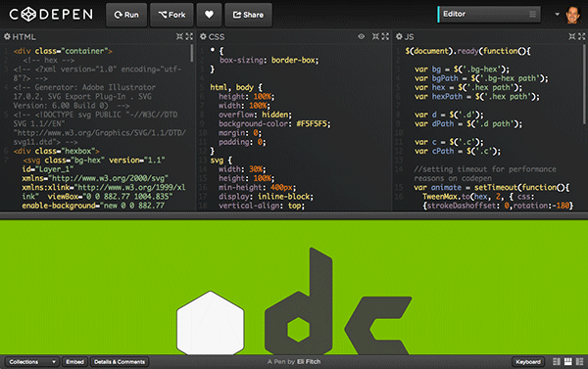This screenshot has width=588, height=369.
Task: Click the 'id="Layer_1"' HTML line
Action: [x=48, y=169]
